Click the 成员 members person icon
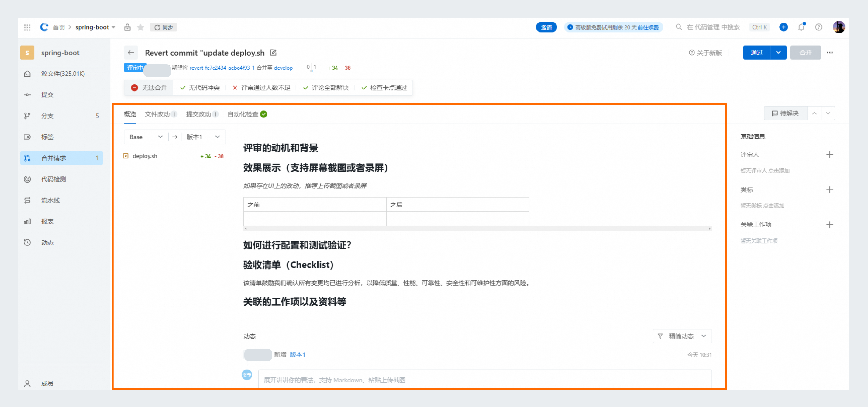The height and width of the screenshot is (407, 868). point(27,383)
